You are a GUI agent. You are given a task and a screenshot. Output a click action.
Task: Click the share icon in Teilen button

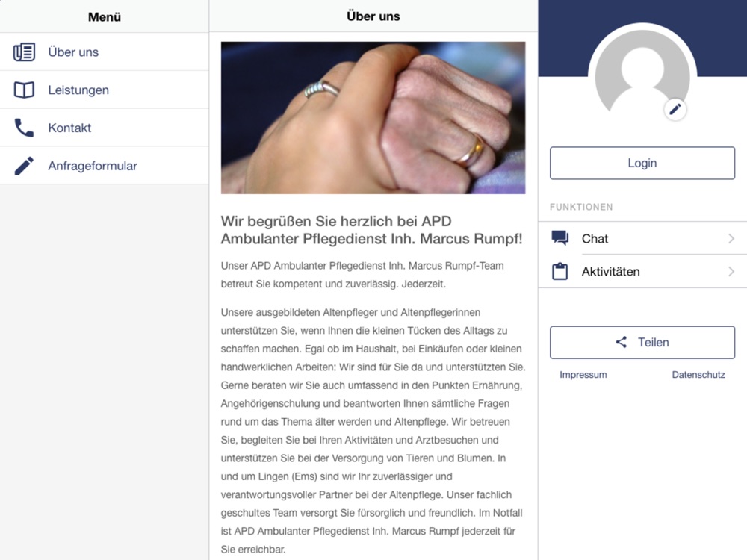[622, 342]
